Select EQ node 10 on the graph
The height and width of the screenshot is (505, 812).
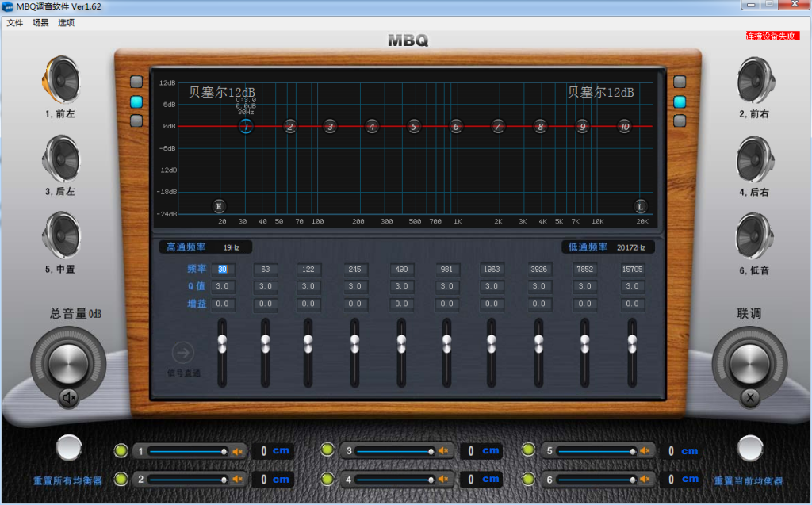625,126
